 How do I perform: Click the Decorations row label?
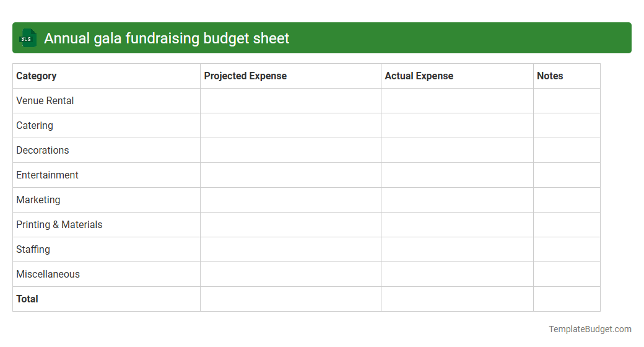(x=42, y=151)
